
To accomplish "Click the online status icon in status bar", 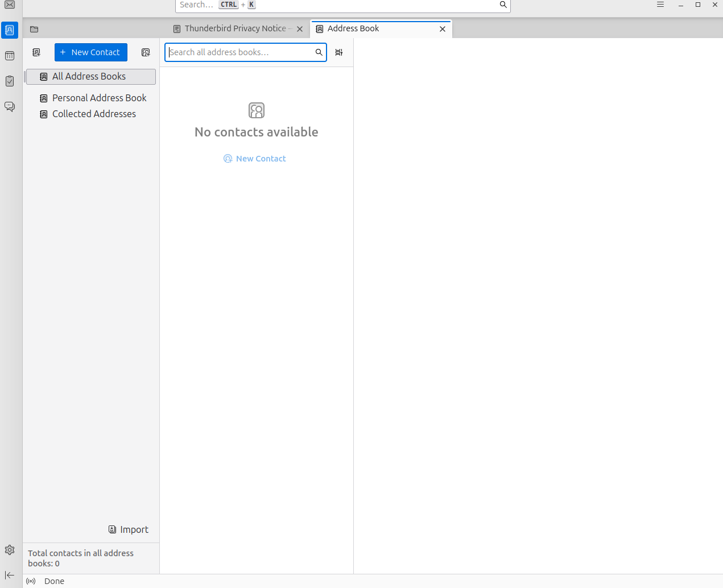I will coord(31,581).
